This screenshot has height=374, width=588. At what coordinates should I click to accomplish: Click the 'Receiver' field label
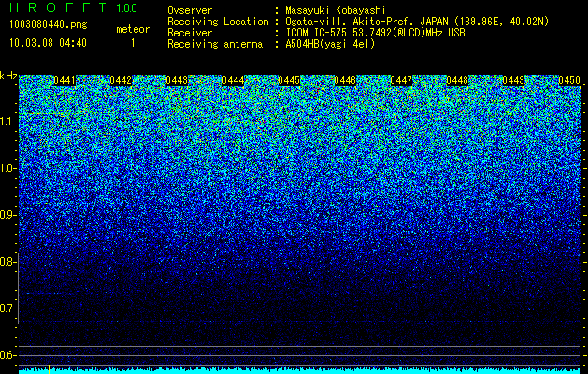point(190,33)
